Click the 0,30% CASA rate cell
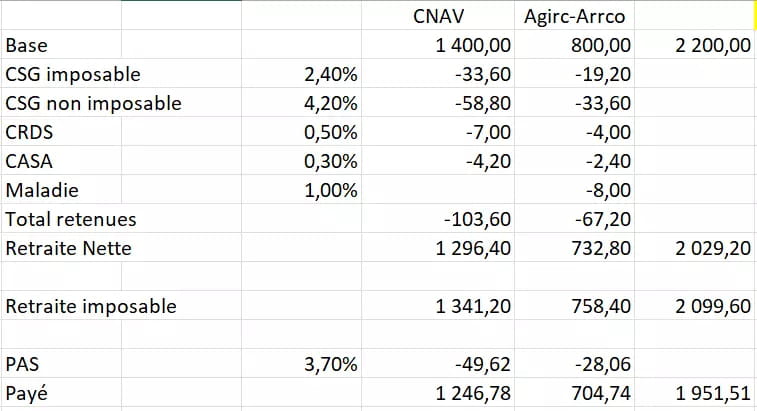 tap(330, 161)
